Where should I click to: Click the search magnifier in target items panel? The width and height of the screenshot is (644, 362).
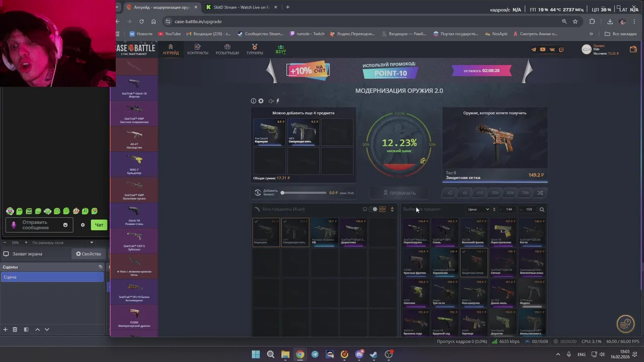click(542, 209)
